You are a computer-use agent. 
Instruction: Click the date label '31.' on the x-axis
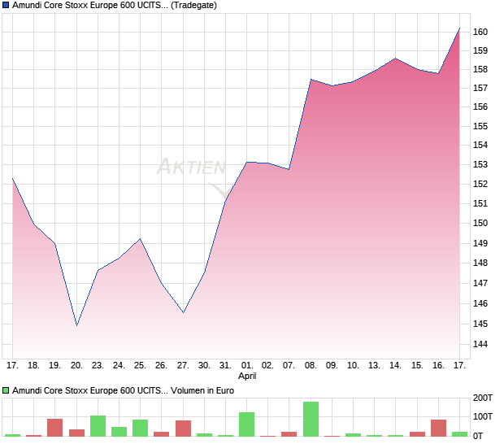tap(225, 366)
